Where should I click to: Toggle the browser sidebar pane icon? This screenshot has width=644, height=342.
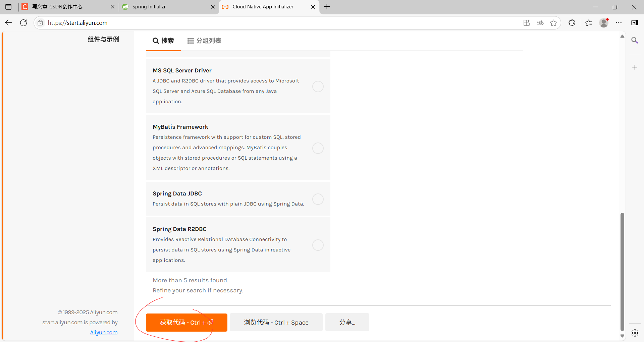[635, 23]
